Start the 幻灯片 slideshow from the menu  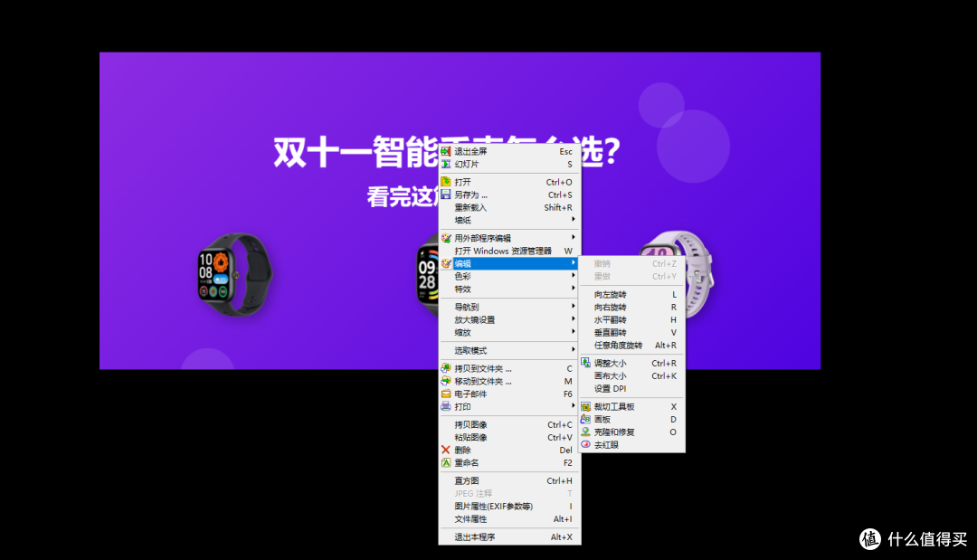click(509, 165)
